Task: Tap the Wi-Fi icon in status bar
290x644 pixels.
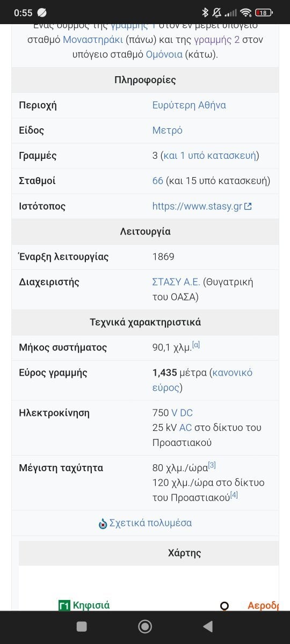Action: 246,12
